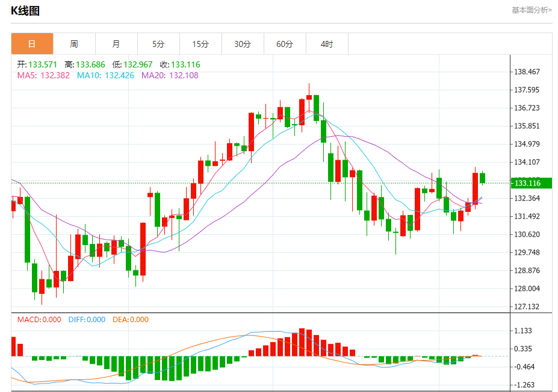Click the DIFF value label
The height and width of the screenshot is (392, 558).
pyautogui.click(x=87, y=320)
